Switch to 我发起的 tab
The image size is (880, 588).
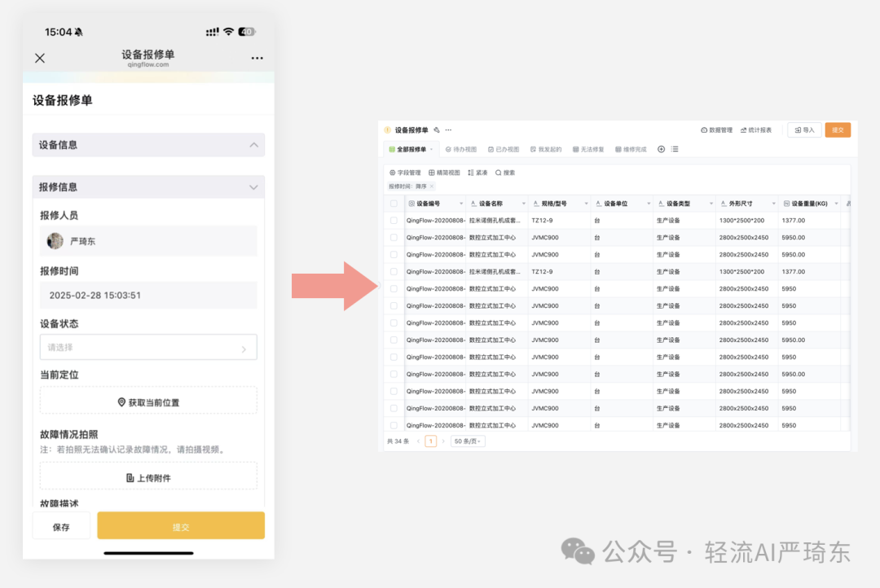[546, 149]
